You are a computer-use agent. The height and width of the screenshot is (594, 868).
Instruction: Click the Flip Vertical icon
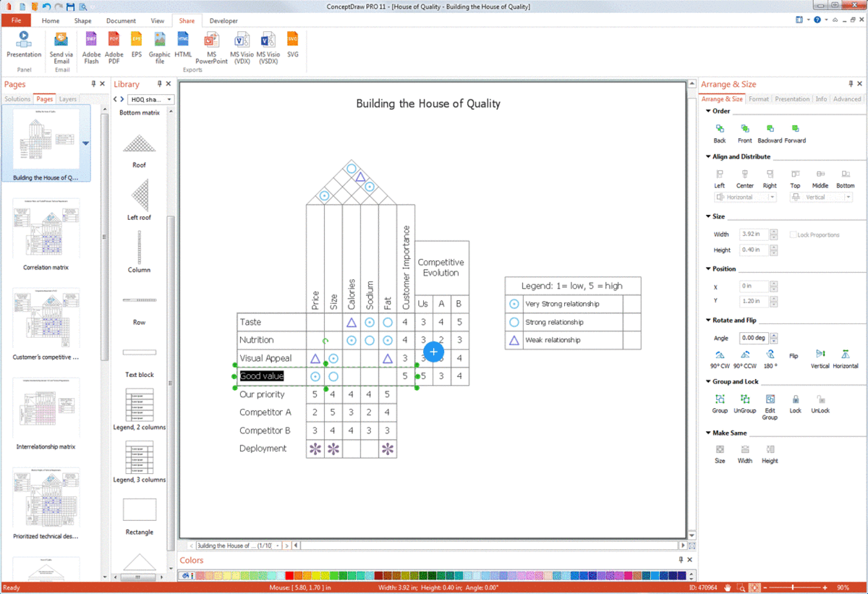pos(820,355)
